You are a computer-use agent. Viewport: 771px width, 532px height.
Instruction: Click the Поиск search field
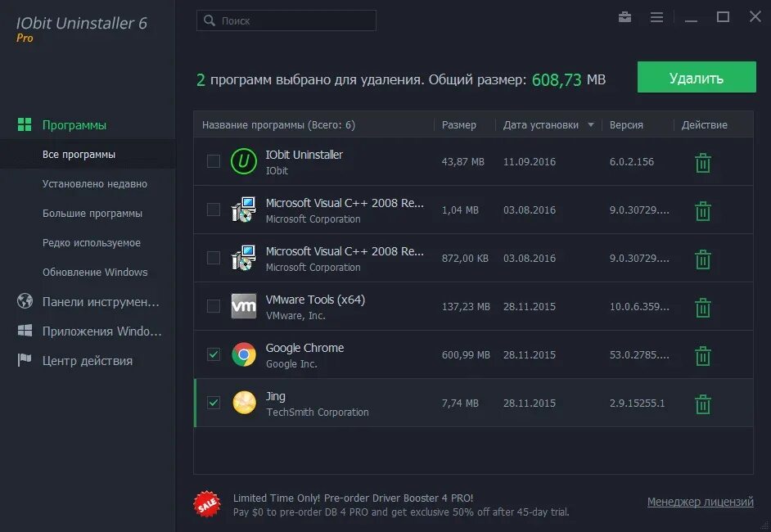(x=286, y=20)
